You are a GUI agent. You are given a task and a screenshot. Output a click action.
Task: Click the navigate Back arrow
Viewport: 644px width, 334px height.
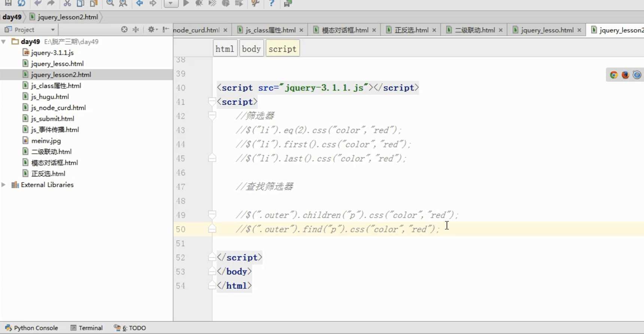(139, 3)
